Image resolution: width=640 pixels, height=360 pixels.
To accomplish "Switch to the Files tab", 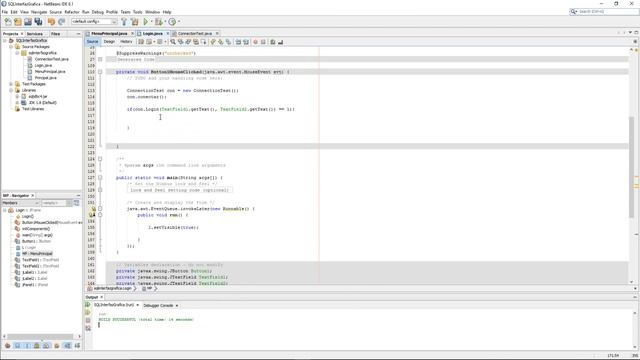I will tap(56, 33).
